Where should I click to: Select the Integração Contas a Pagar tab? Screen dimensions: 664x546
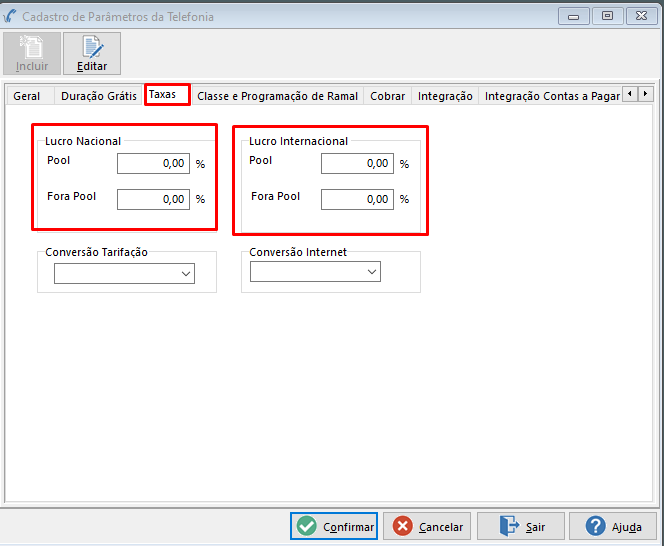coord(552,96)
